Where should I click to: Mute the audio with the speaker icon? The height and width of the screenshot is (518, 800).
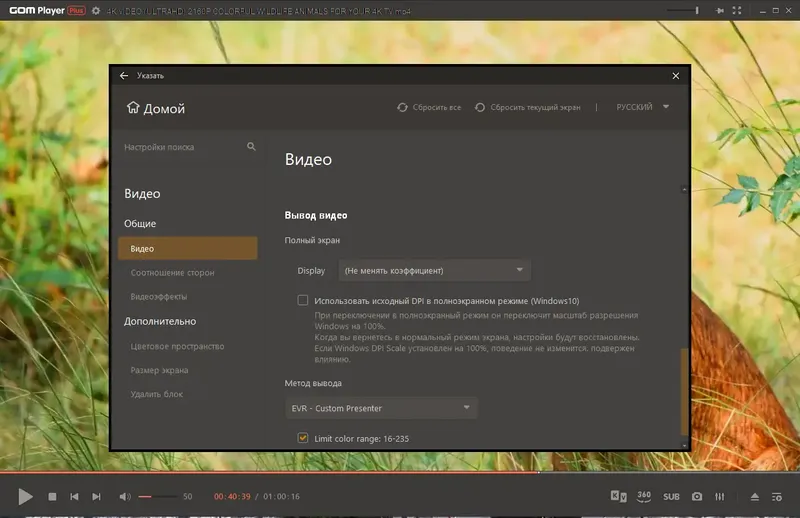coord(124,497)
